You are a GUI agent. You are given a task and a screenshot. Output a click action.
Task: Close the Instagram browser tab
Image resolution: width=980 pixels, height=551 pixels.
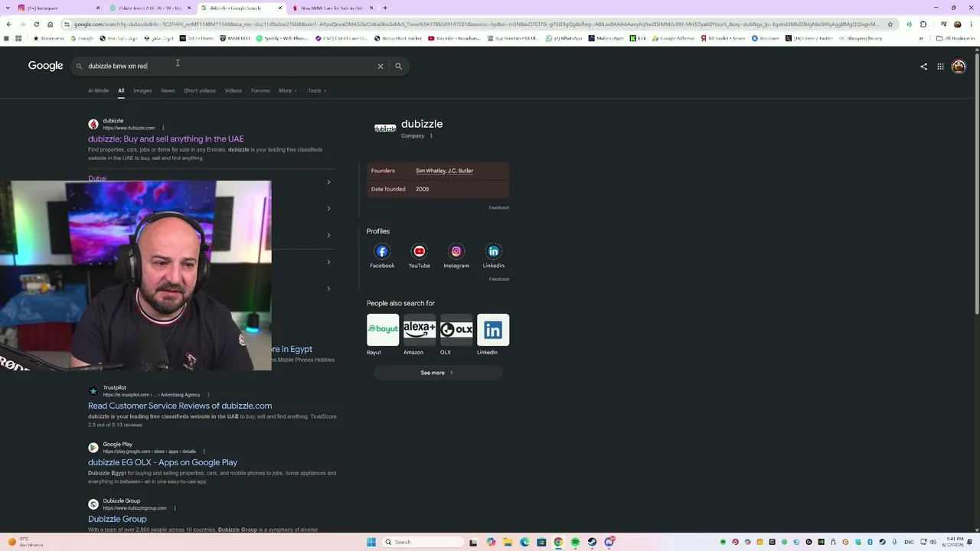point(98,8)
